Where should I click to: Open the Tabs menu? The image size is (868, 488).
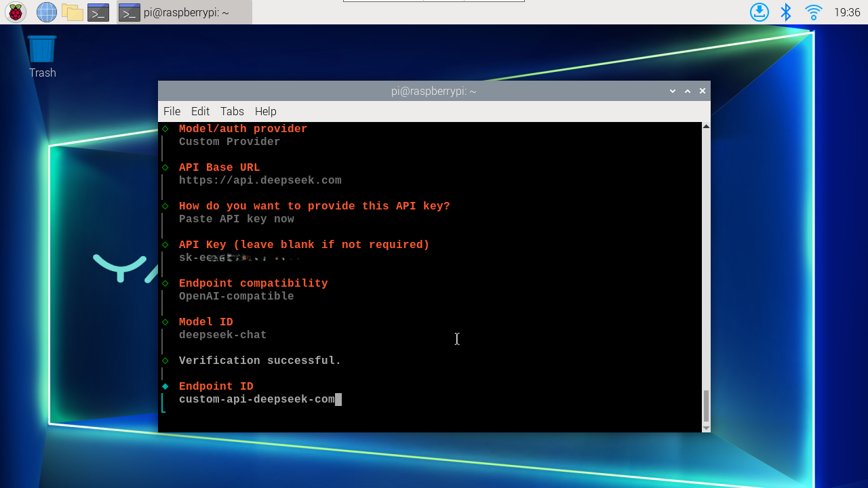(x=232, y=111)
